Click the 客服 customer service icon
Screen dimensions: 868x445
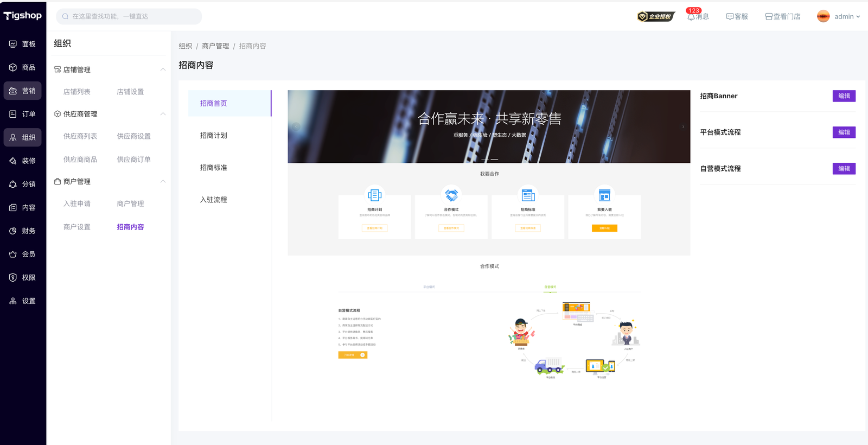coord(730,17)
